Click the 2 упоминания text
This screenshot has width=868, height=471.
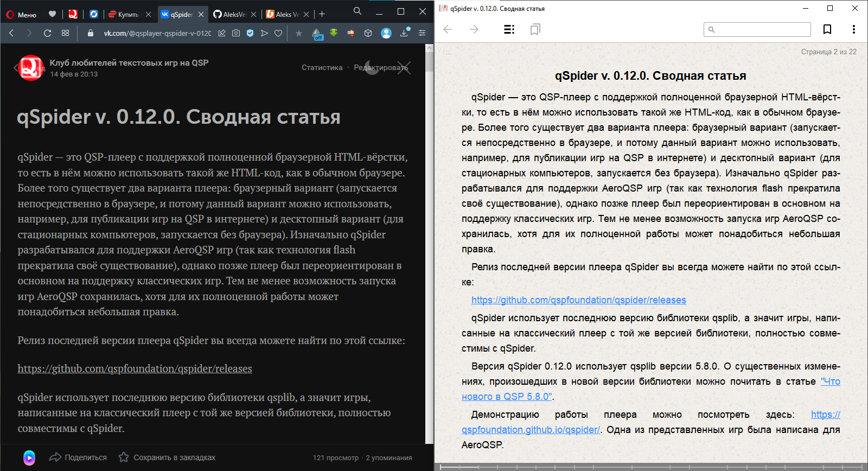click(x=389, y=458)
